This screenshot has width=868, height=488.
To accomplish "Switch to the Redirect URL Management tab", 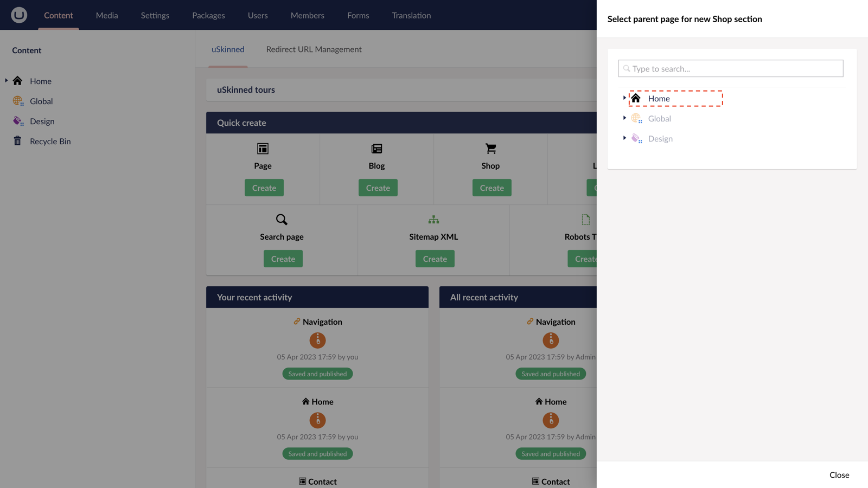I will pyautogui.click(x=314, y=49).
